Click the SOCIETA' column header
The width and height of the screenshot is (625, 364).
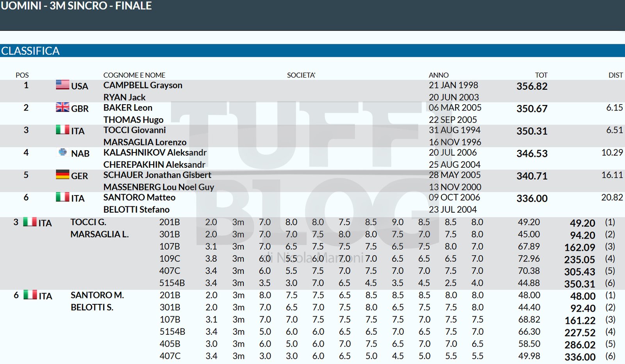click(301, 75)
